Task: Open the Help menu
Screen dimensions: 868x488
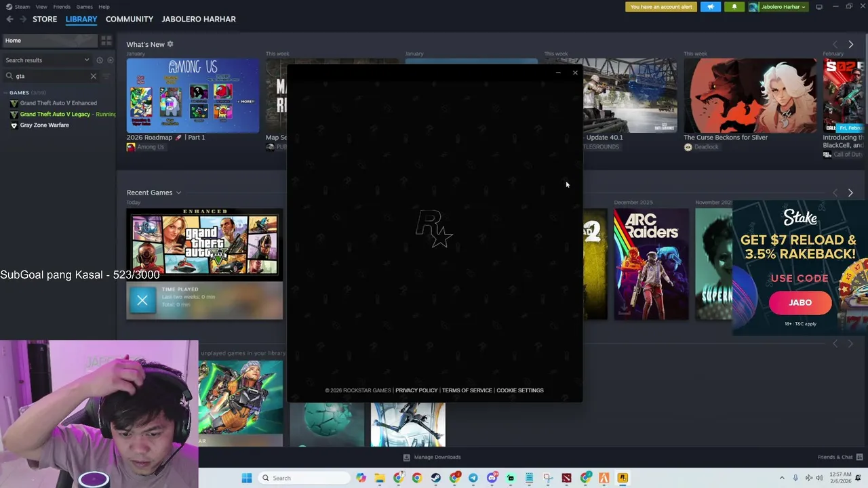Action: 104,7
